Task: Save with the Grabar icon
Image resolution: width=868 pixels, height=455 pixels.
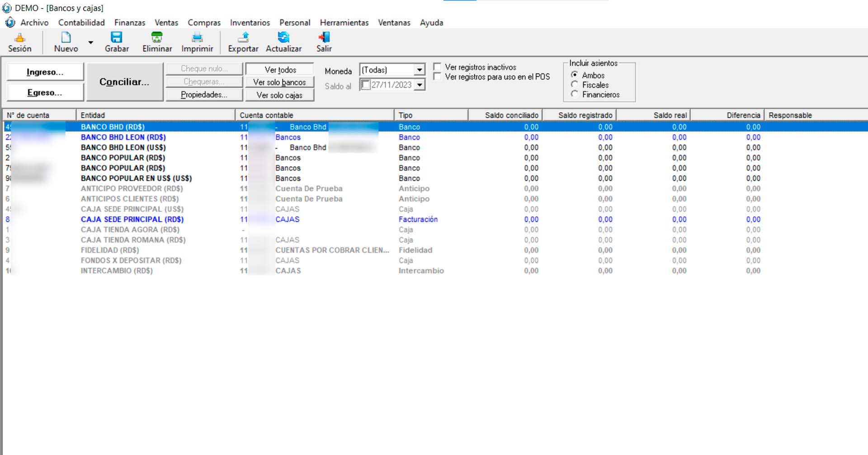Action: pyautogui.click(x=117, y=38)
